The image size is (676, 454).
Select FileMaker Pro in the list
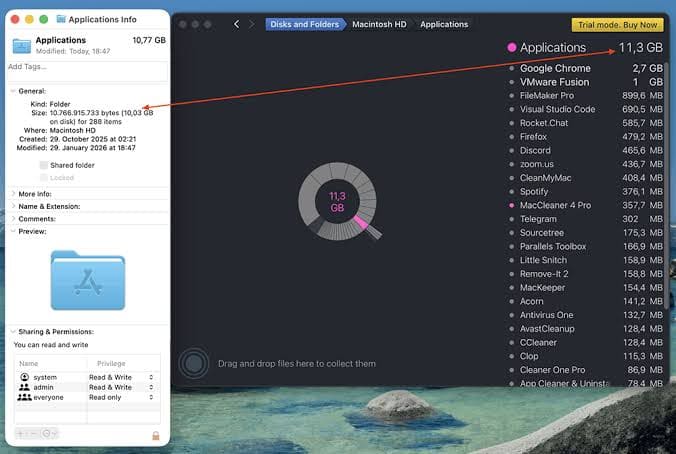[x=586, y=96]
